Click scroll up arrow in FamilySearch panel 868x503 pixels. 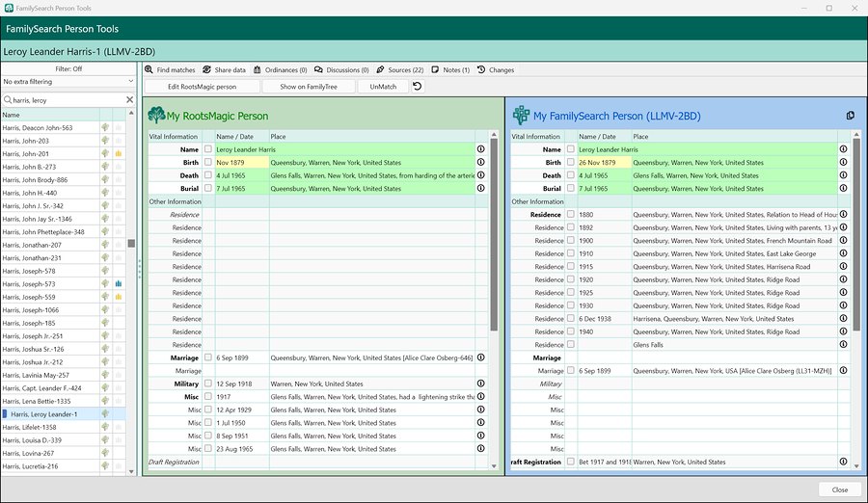(856, 135)
